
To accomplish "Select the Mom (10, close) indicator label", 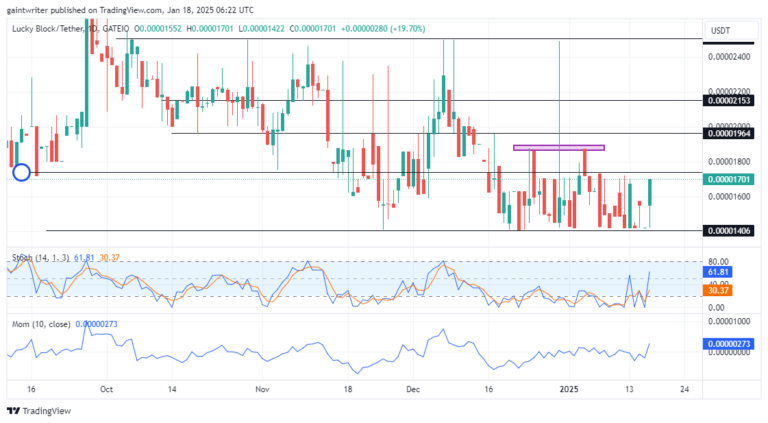I will 41,324.
